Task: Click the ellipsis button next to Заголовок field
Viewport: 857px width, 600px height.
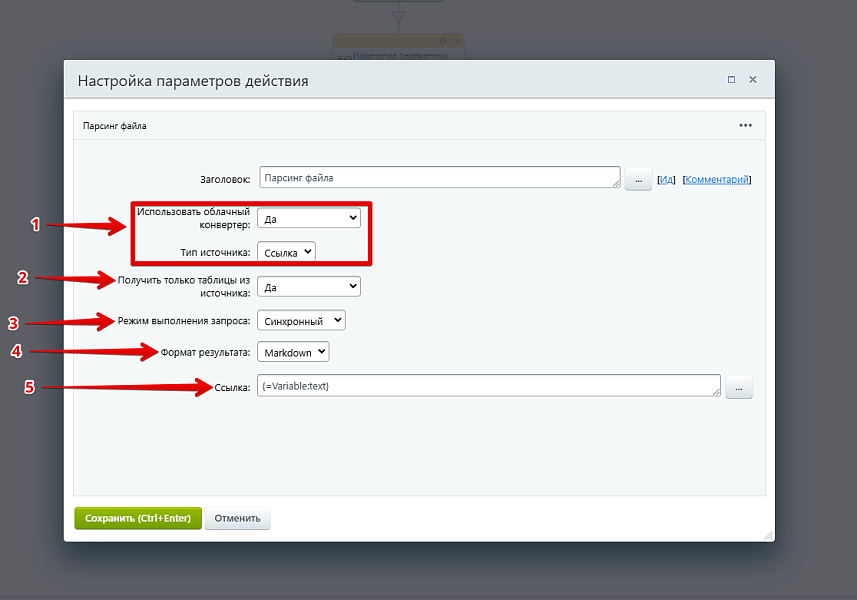Action: 638,179
